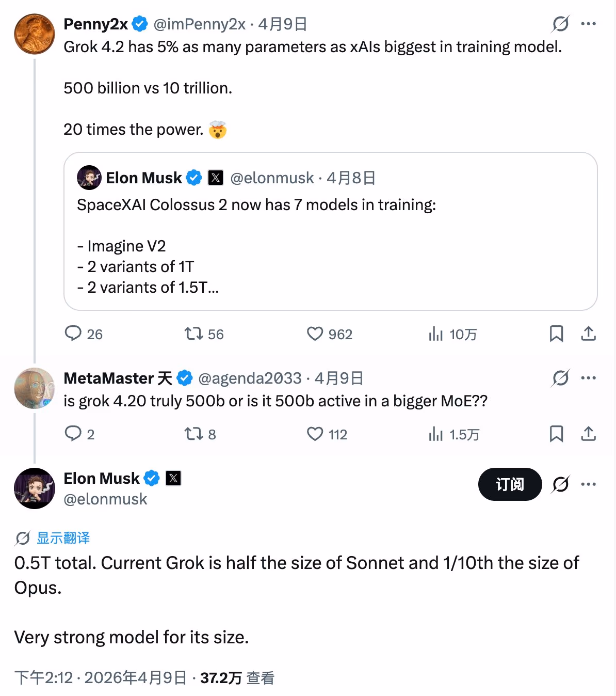This screenshot has width=616, height=696.
Task: Repost Penny2x's tweet with 56 reposts
Action: pyautogui.click(x=194, y=334)
